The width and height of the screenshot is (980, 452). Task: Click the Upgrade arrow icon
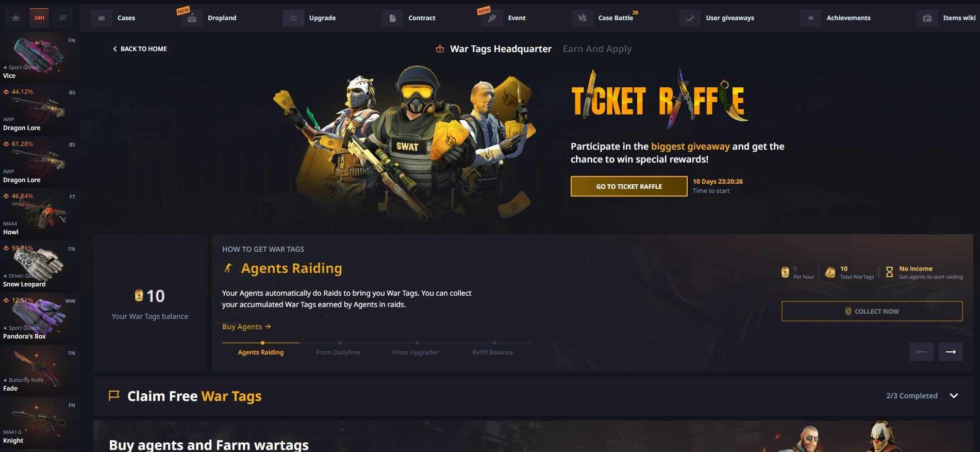click(x=293, y=18)
